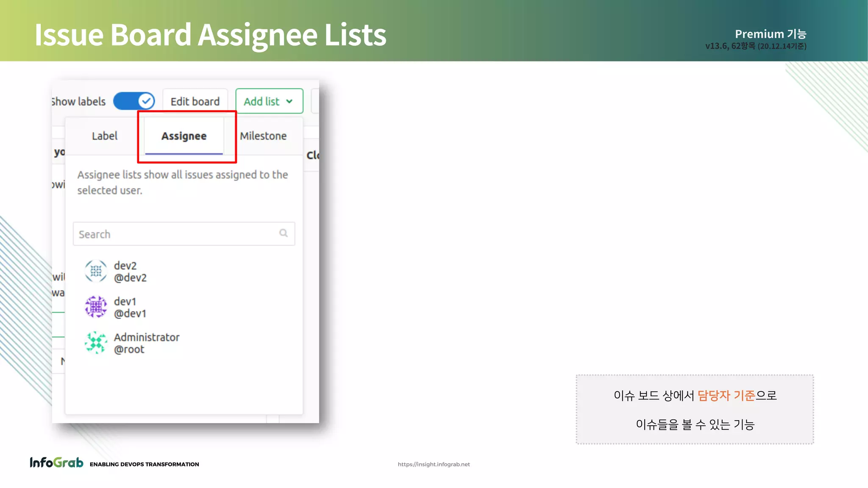The width and height of the screenshot is (868, 488).
Task: Switch to the Milestone tab
Action: click(x=263, y=136)
